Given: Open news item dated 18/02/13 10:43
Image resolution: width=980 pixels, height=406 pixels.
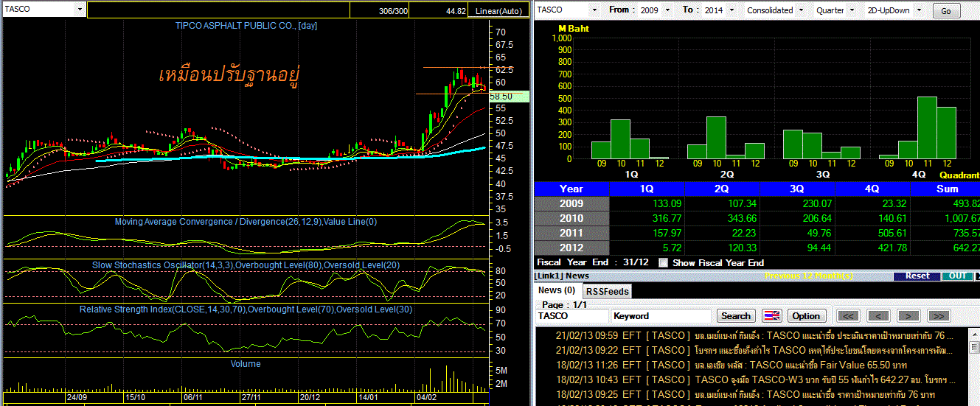Looking at the screenshot, I should (x=751, y=379).
